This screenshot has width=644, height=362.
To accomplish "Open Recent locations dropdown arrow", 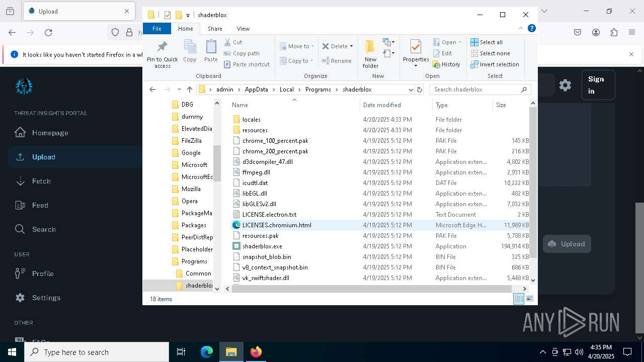I will coord(179,89).
